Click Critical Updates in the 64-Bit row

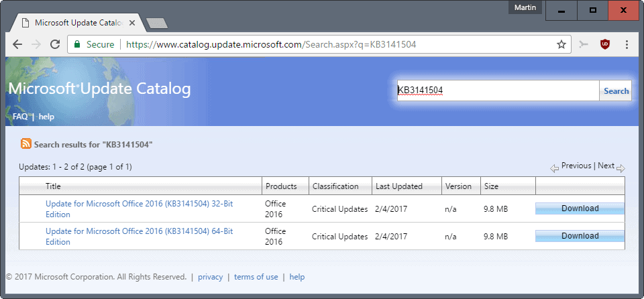coord(339,237)
